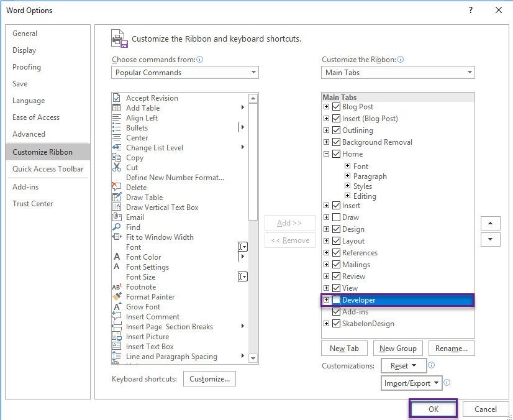Click the Font Color letter icon
Screen dimensions: 513x420
117,257
